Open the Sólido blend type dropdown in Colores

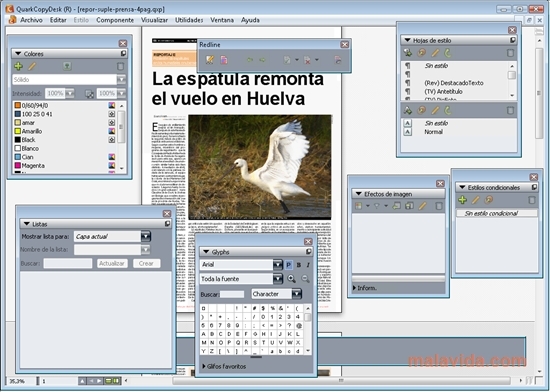(121, 80)
